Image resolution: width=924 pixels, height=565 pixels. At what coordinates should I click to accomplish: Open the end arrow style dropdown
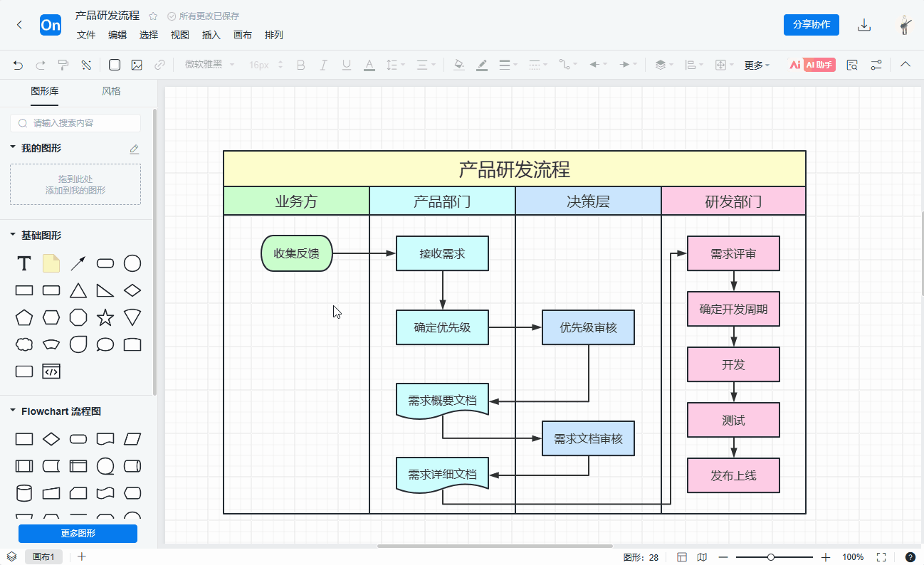coord(629,65)
